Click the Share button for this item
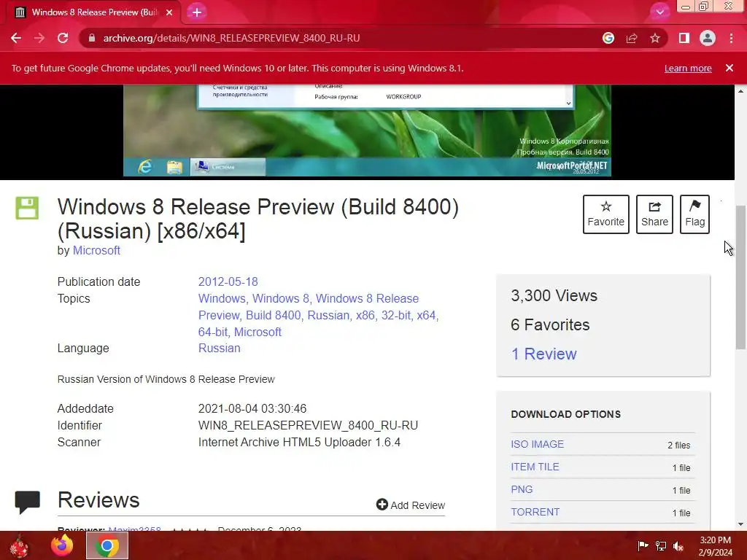 [x=654, y=214]
